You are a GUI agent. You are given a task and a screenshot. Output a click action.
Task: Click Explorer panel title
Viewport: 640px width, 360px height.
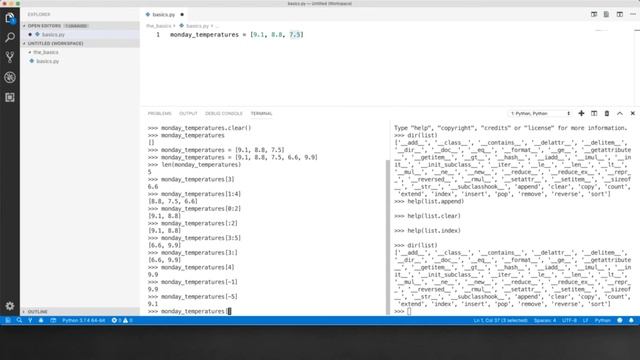click(x=39, y=14)
